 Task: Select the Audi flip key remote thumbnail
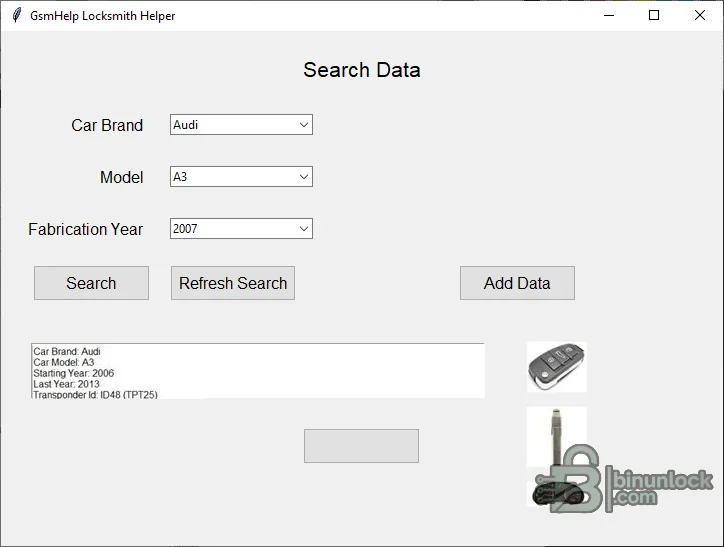point(557,367)
